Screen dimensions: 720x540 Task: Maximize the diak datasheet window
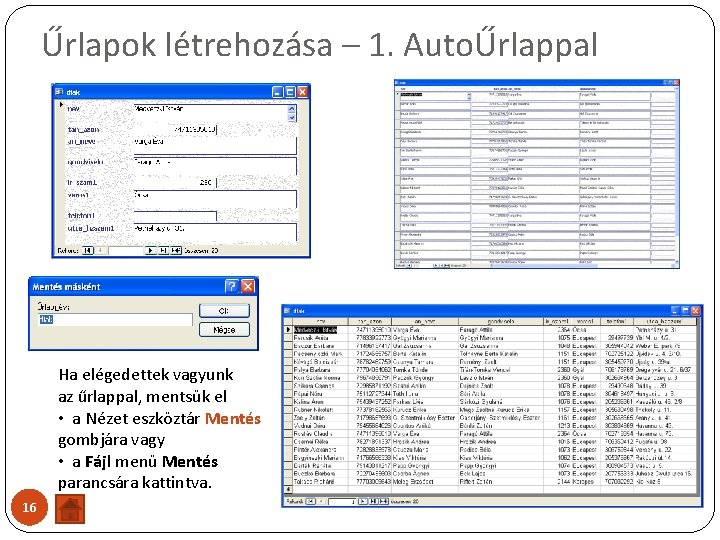[685, 311]
